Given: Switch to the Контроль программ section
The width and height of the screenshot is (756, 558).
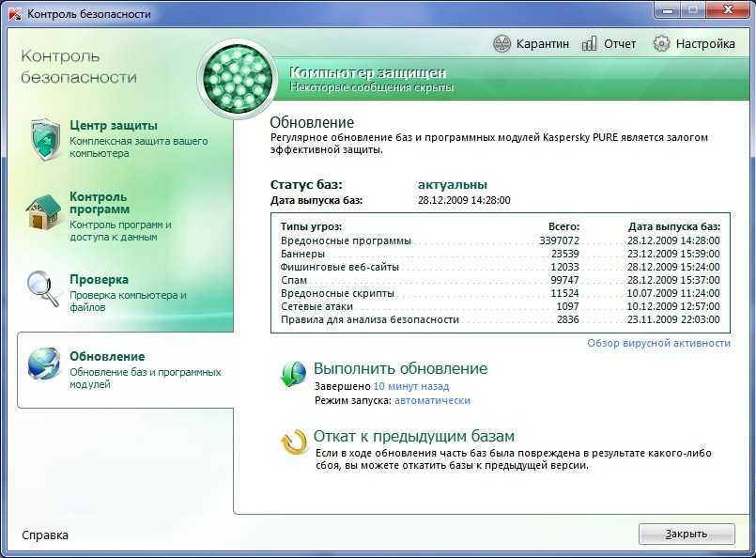Looking at the screenshot, I should coord(98,203).
